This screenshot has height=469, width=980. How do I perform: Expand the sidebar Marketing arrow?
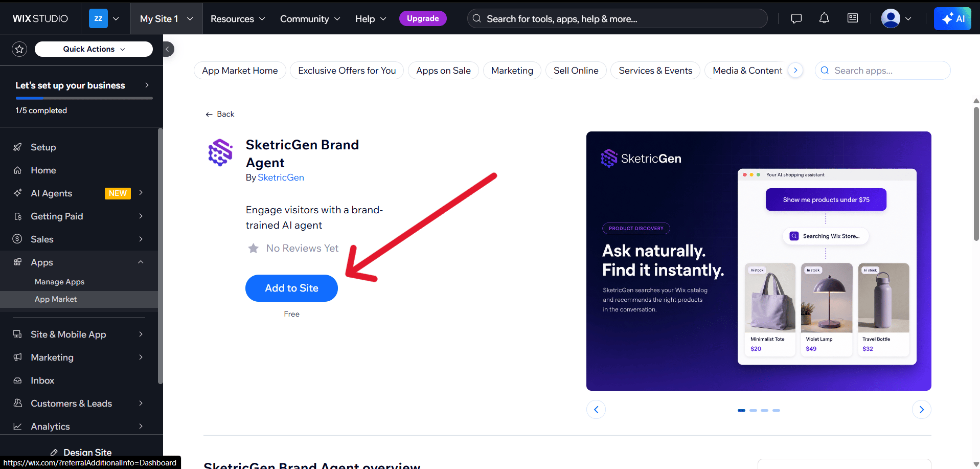(x=141, y=357)
